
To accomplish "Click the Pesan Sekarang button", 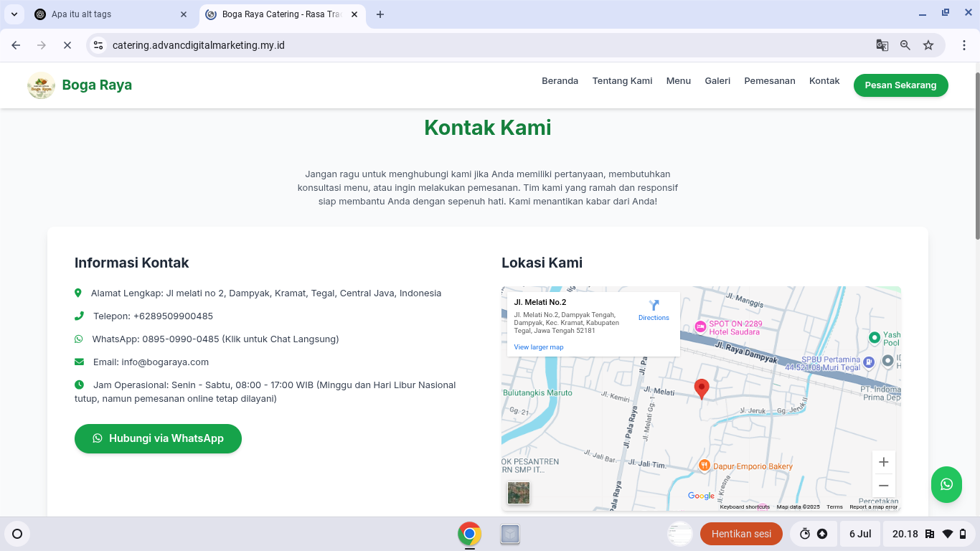I will [900, 85].
